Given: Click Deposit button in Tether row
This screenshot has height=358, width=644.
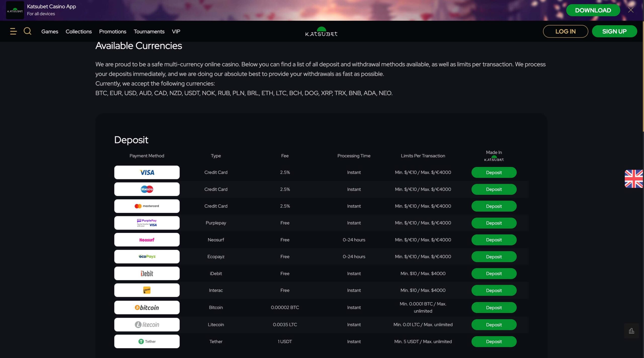Looking at the screenshot, I should click(494, 342).
